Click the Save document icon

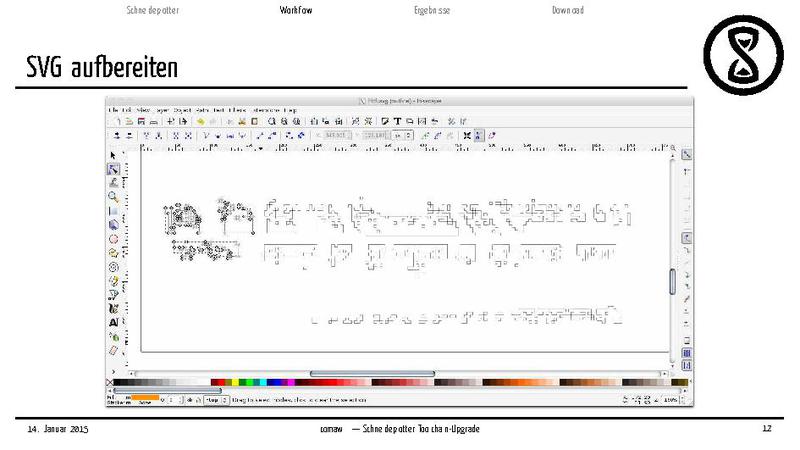[x=141, y=121]
